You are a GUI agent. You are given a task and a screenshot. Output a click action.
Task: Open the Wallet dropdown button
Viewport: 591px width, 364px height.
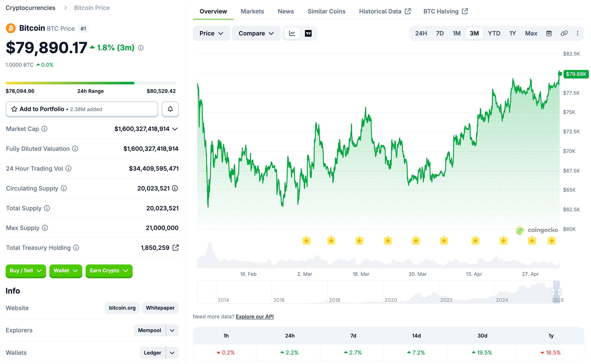click(66, 271)
